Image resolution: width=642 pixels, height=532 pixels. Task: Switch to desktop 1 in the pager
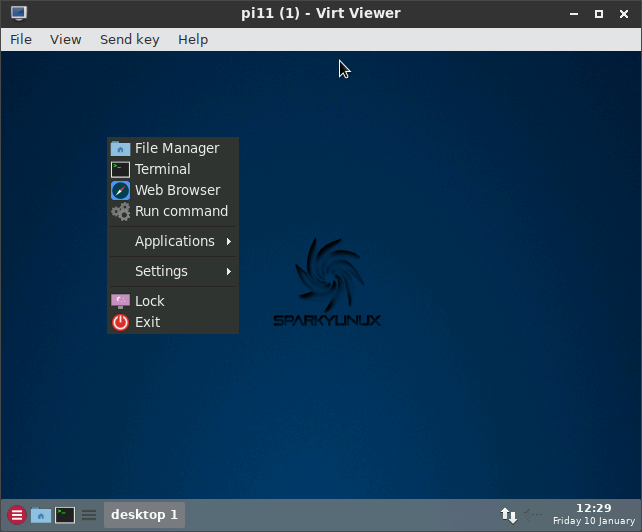tap(144, 515)
